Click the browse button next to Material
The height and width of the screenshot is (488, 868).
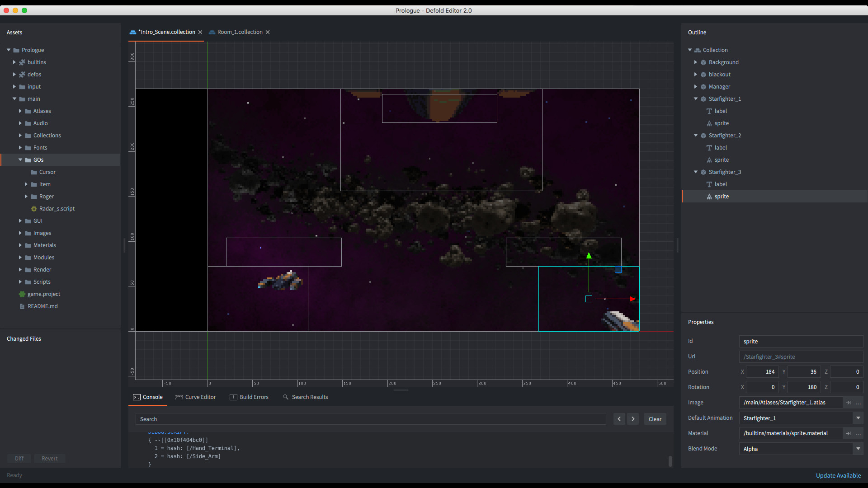tap(858, 433)
